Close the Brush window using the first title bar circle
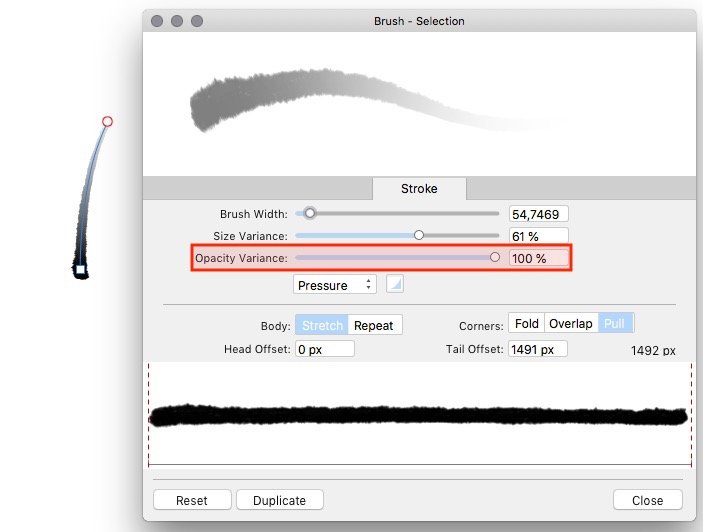Viewport: 703px width, 532px height. coord(157,21)
